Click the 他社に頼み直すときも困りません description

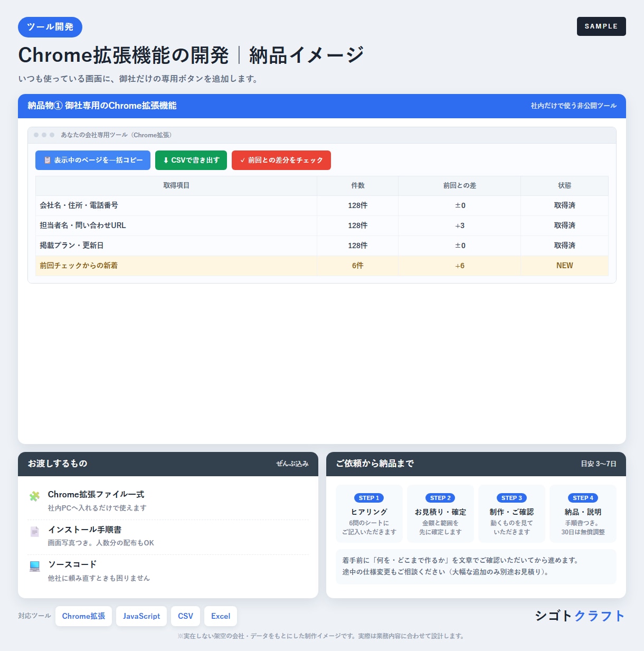[x=99, y=578]
